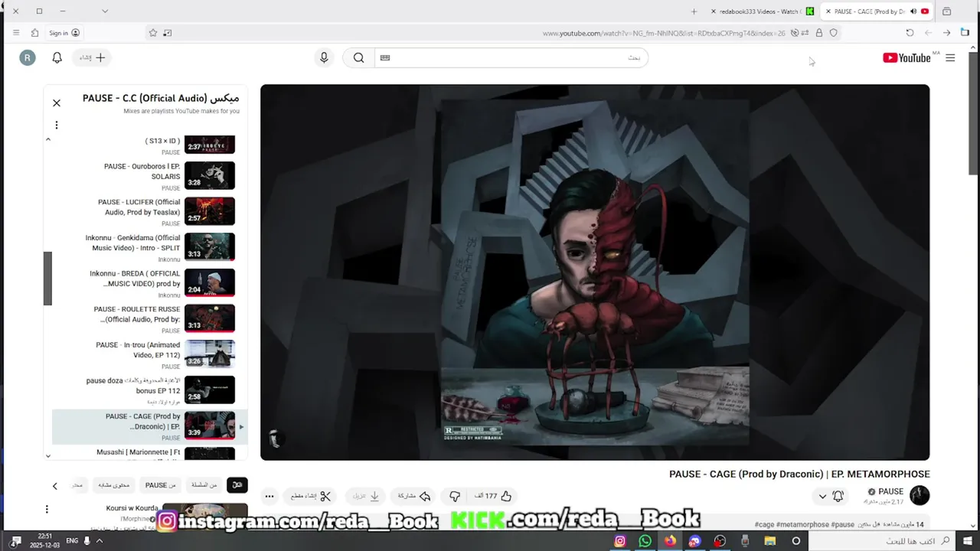The height and width of the screenshot is (551, 980).
Task: Select the 'الكل' filter chip
Action: [x=237, y=485]
